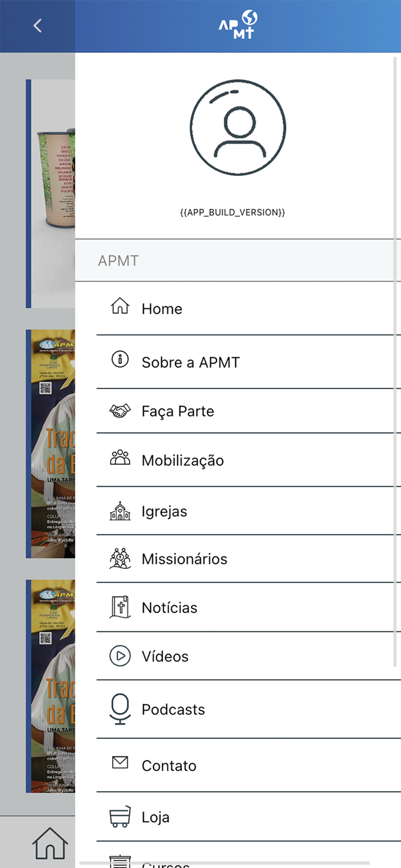Tap the circular play icon for Vídeos
The image size is (401, 868).
pos(120,656)
